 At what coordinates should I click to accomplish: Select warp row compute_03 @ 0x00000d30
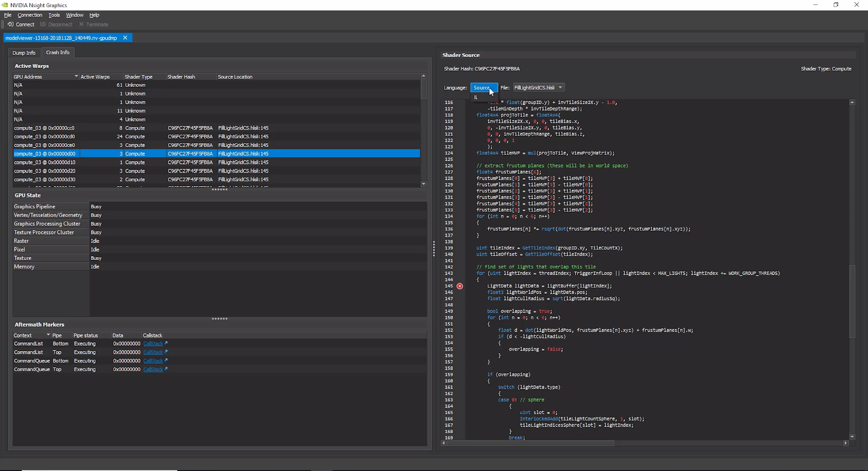click(216, 180)
